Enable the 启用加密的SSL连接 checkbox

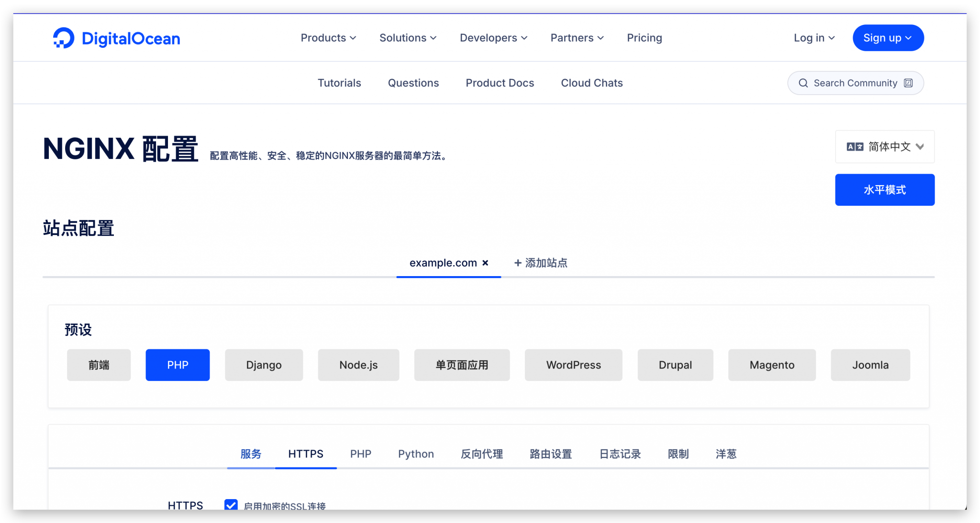[231, 505]
